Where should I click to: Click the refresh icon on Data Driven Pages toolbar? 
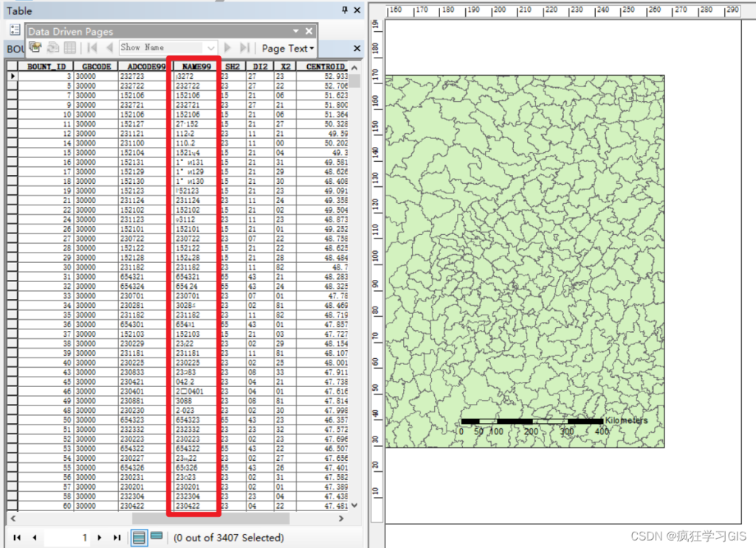(x=53, y=47)
